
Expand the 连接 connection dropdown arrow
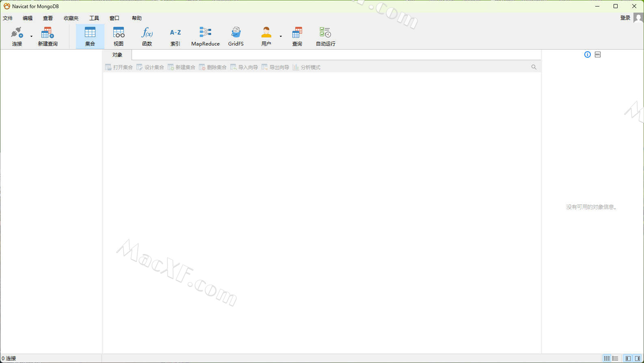[x=32, y=37]
